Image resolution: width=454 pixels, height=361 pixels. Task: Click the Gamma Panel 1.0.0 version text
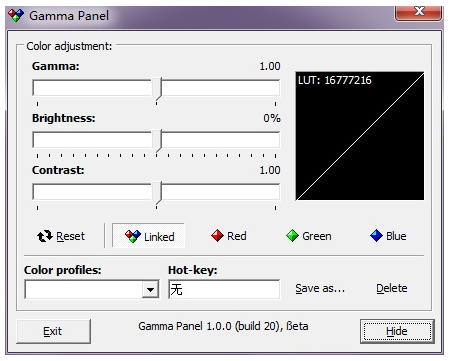pos(223,326)
